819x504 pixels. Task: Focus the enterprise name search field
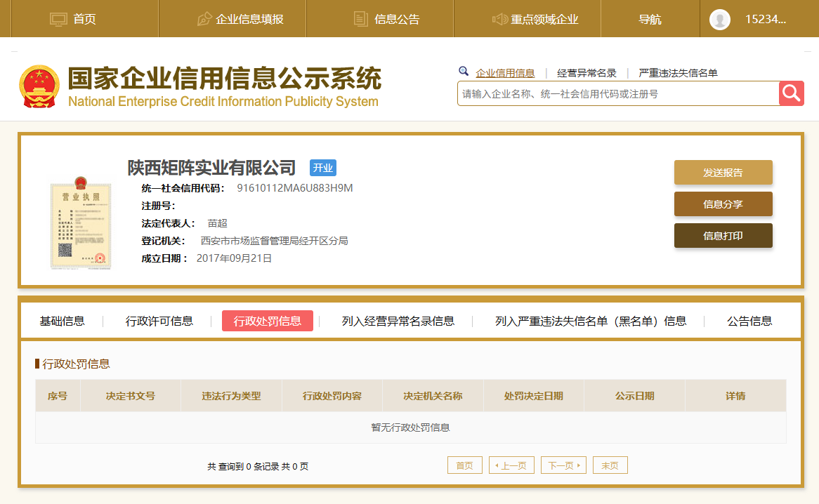(x=618, y=93)
